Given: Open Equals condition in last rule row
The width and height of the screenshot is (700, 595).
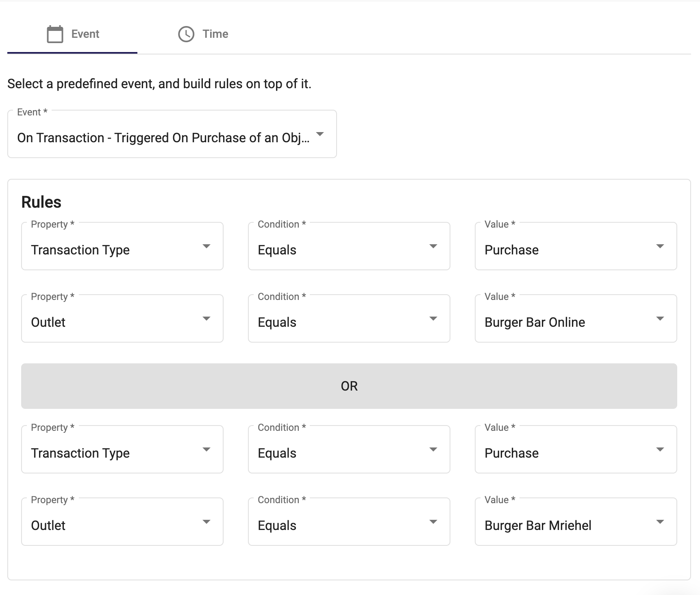Looking at the screenshot, I should [349, 525].
